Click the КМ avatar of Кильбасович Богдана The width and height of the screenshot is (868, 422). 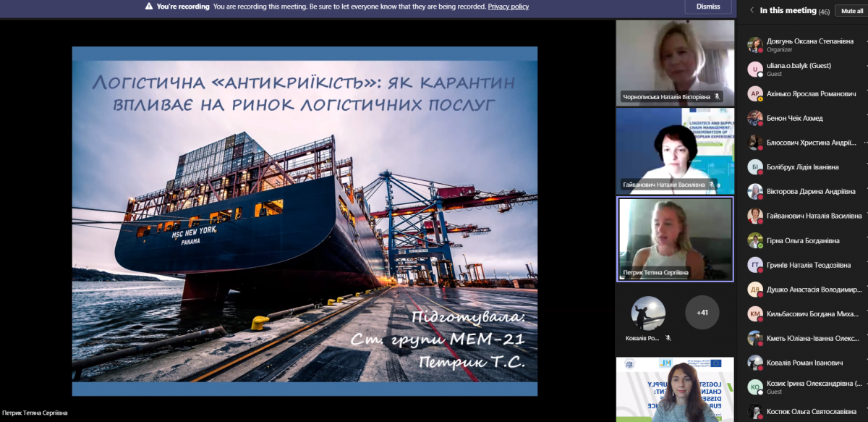[755, 313]
